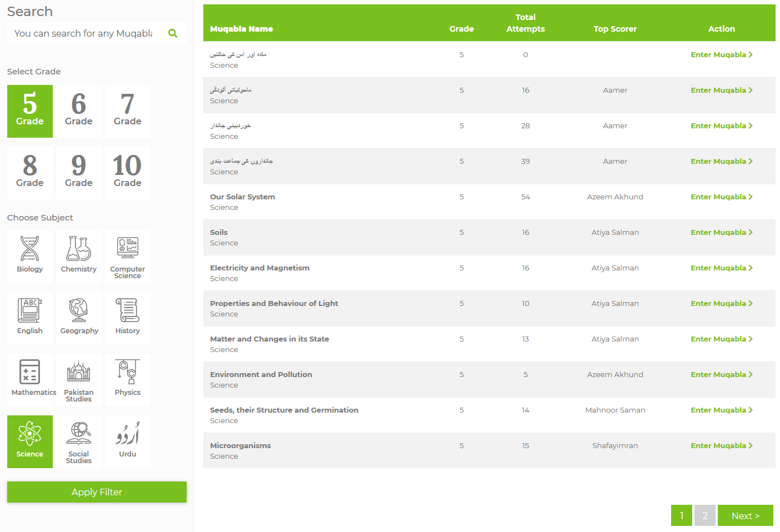
Task: Click the Grade column header
Action: coord(462,29)
